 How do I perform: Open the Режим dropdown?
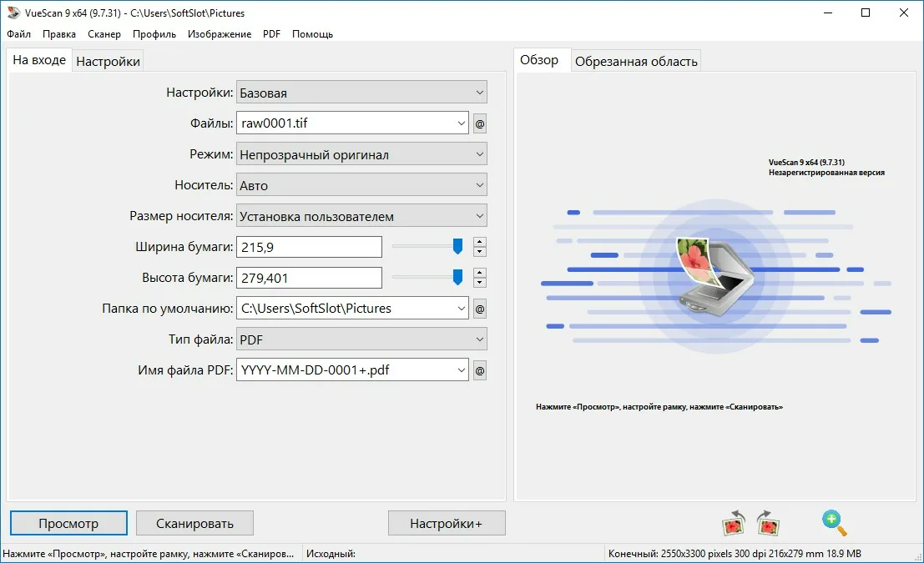[x=361, y=154]
